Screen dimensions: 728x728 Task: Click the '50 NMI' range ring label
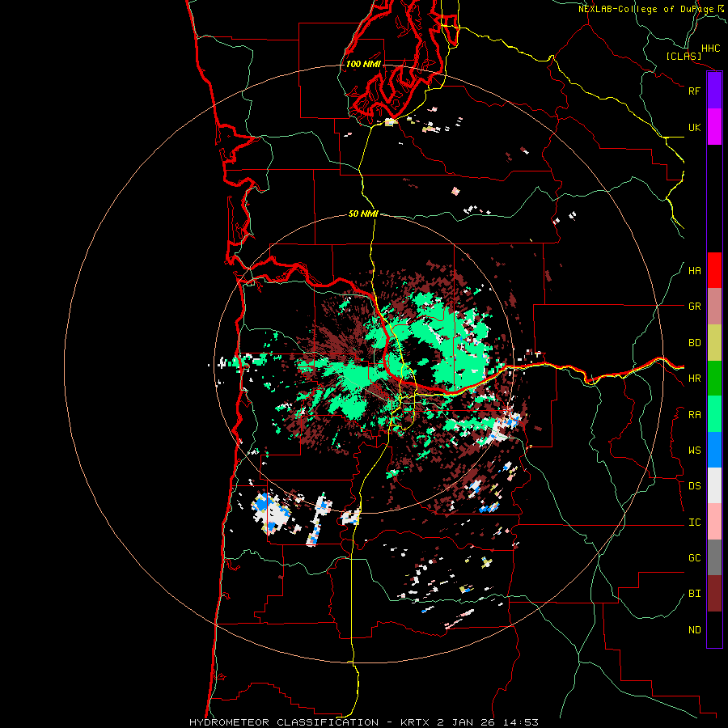[363, 214]
